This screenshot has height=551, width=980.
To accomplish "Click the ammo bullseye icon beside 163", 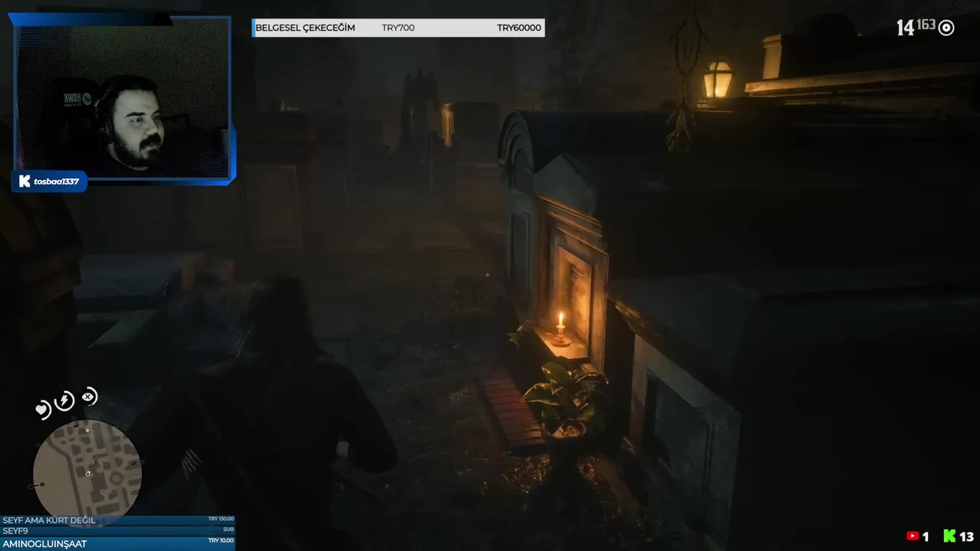I will 946,28.
